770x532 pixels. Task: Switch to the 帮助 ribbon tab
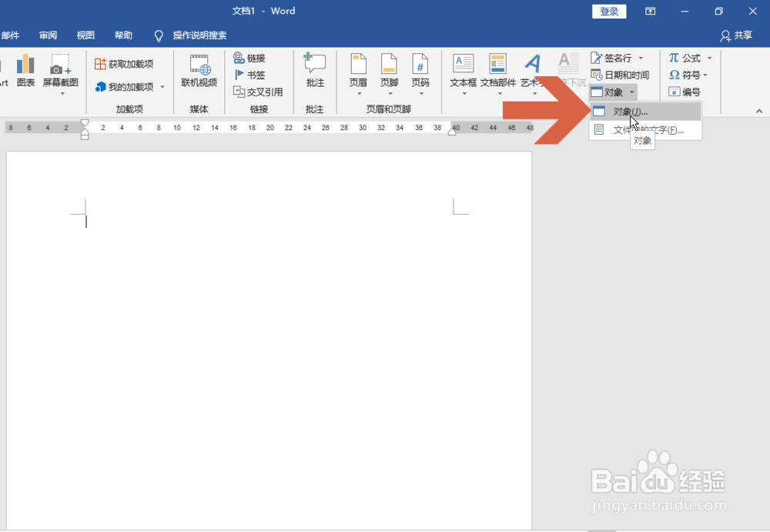123,35
